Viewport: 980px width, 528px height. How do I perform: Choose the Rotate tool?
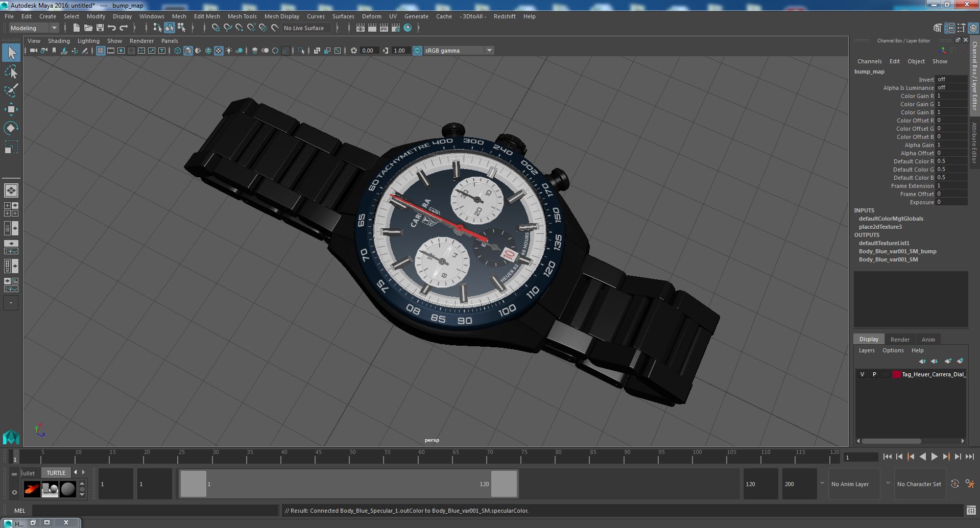tap(11, 128)
